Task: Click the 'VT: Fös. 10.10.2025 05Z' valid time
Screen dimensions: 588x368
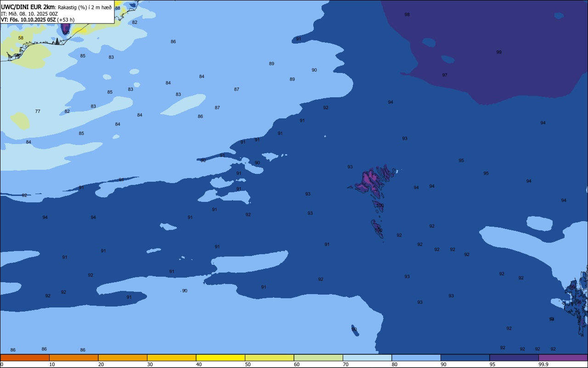Action: 28,20
